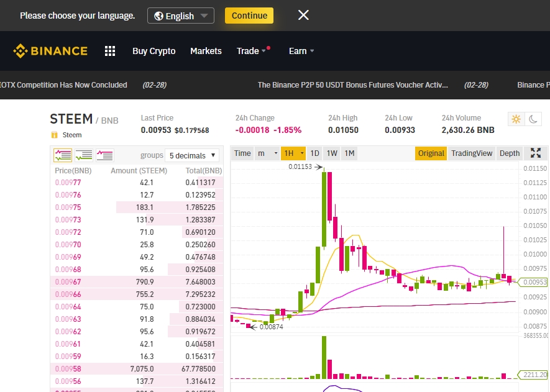Select sell order at price 0.00963

click(x=137, y=319)
